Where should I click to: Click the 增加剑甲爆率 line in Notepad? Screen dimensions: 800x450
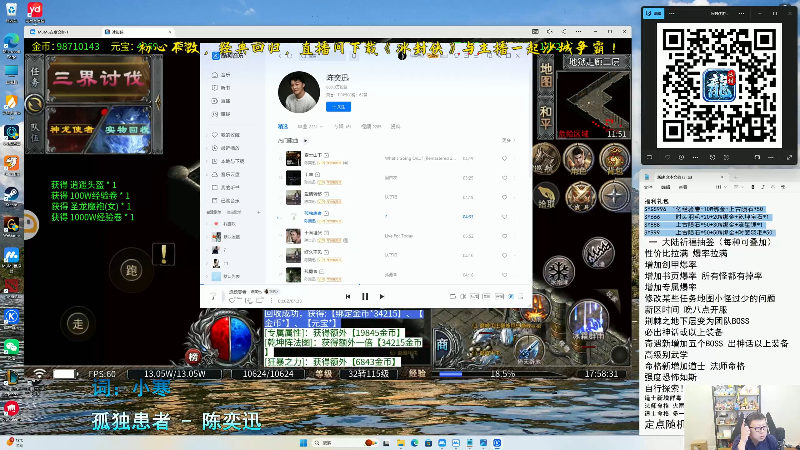[671, 265]
